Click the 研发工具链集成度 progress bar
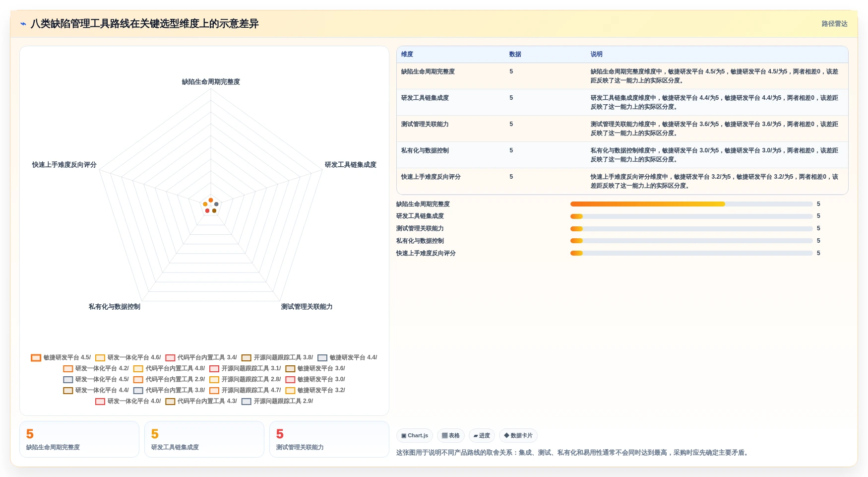 (x=691, y=216)
